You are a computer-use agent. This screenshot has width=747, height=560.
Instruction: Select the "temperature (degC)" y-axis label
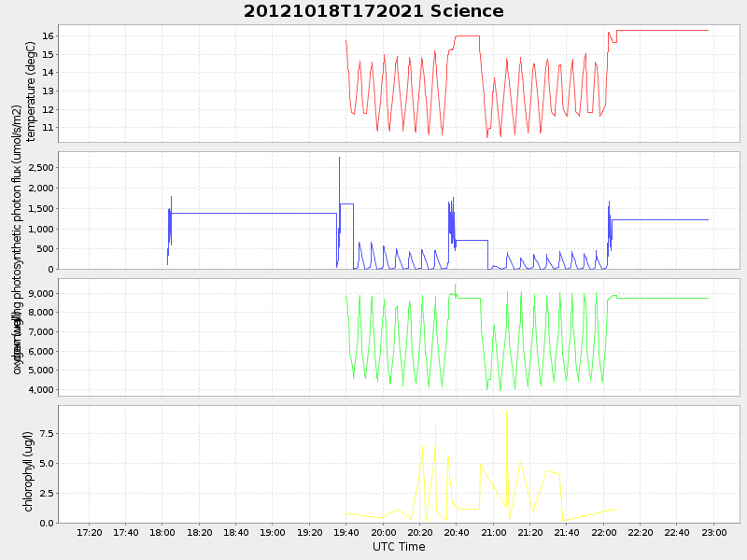pyautogui.click(x=31, y=91)
